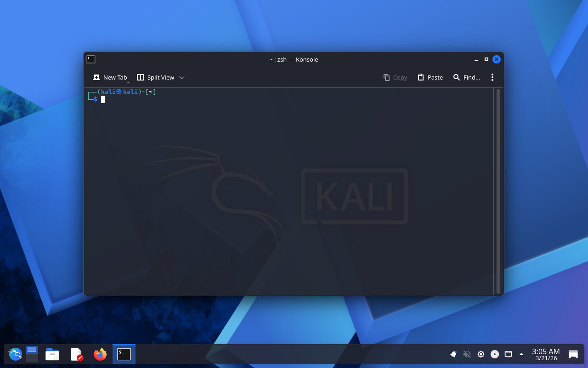Image resolution: width=588 pixels, height=368 pixels.
Task: Show hidden system tray icons arrow
Action: tap(521, 354)
